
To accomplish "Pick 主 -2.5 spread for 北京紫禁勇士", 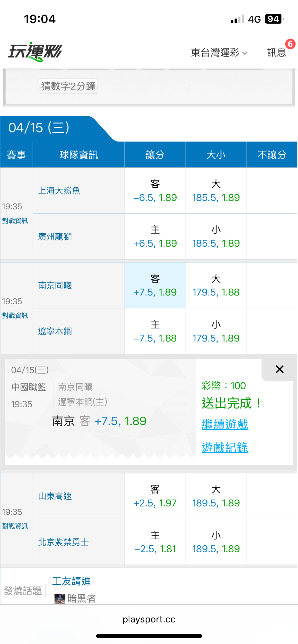I will tap(155, 542).
